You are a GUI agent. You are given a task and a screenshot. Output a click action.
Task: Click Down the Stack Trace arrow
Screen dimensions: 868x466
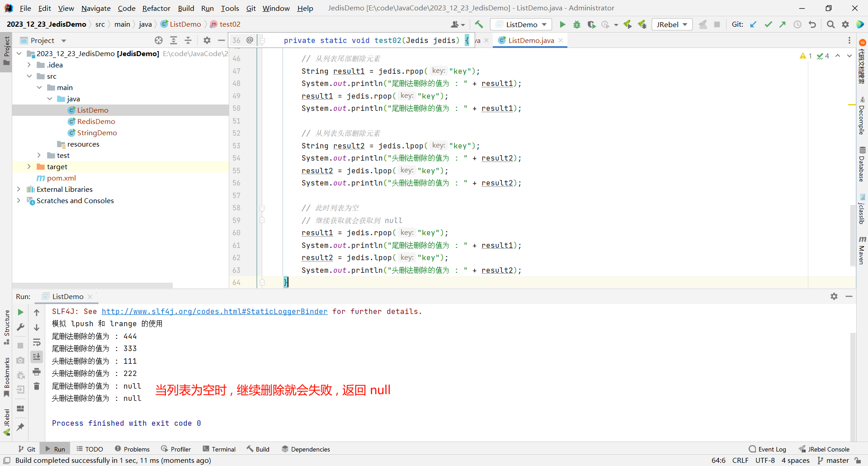[x=37, y=327]
